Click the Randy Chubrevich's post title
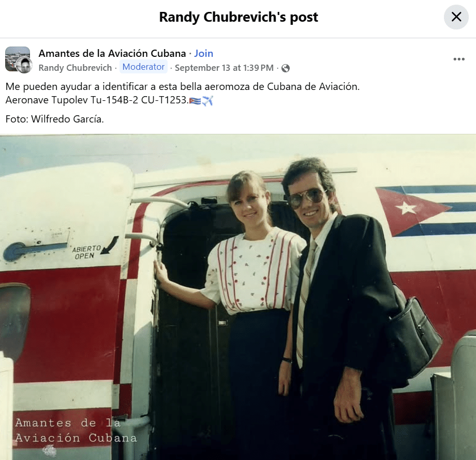Image resolution: width=476 pixels, height=460 pixels. 239,17
